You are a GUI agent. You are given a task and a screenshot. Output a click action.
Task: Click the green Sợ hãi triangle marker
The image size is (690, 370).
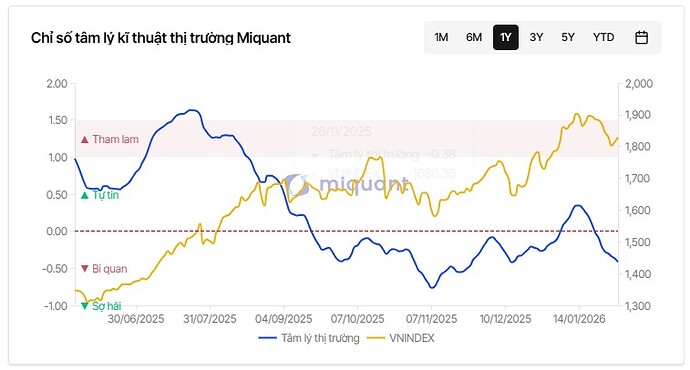click(x=85, y=306)
